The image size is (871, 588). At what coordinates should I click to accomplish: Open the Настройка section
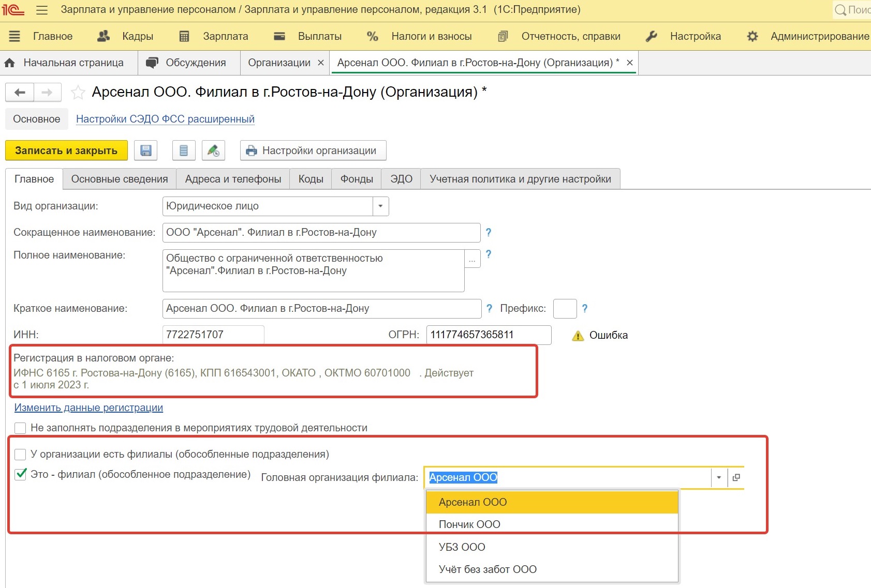[683, 36]
